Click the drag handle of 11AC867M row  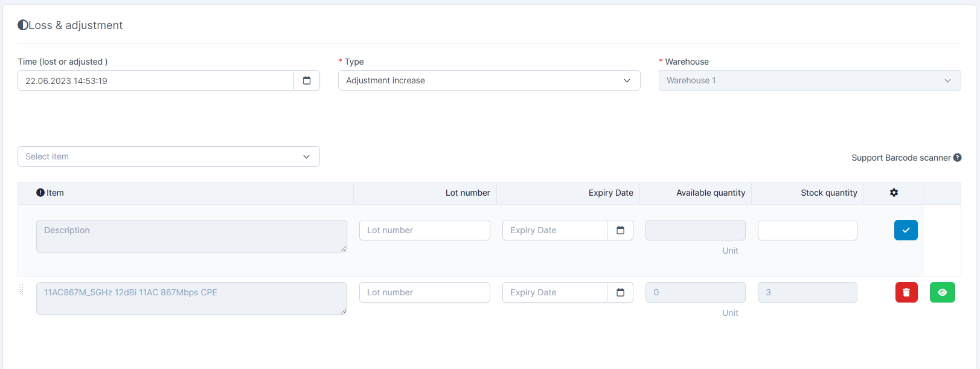(21, 289)
